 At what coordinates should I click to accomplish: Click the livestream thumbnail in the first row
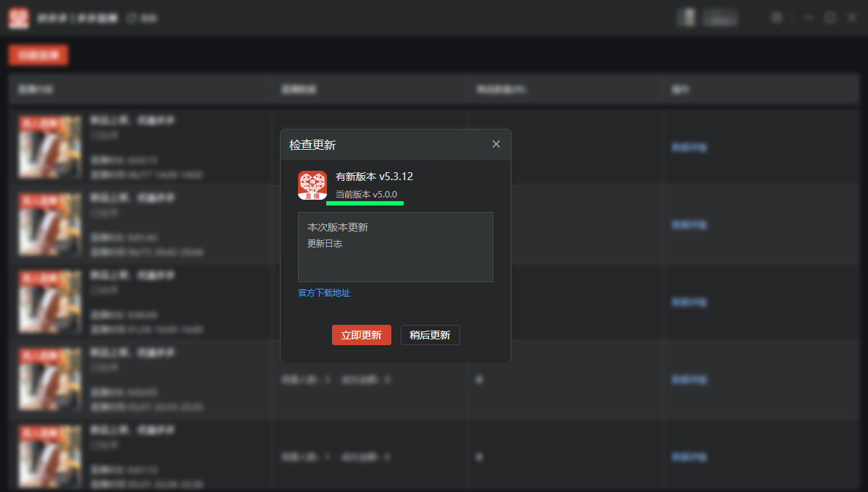pos(49,145)
